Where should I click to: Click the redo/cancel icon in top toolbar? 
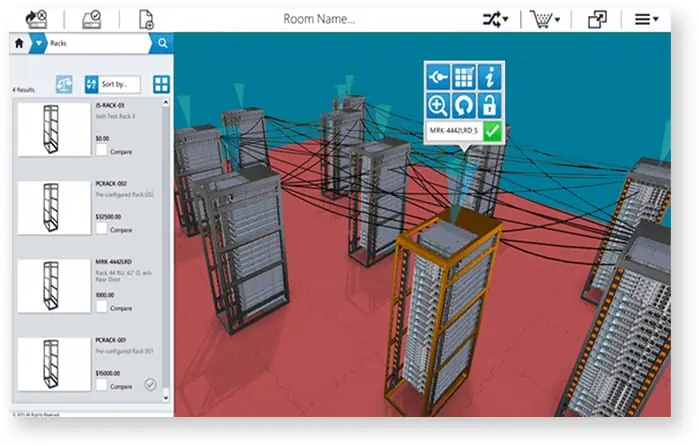point(36,19)
